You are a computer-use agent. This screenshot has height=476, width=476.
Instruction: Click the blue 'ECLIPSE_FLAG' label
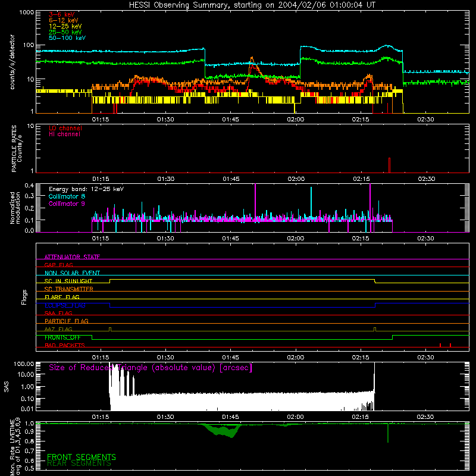[65, 305]
